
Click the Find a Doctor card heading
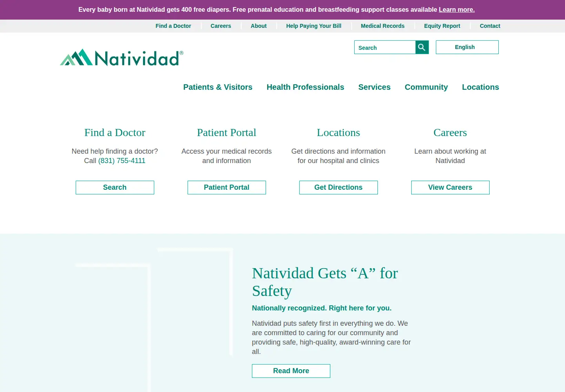pyautogui.click(x=115, y=132)
